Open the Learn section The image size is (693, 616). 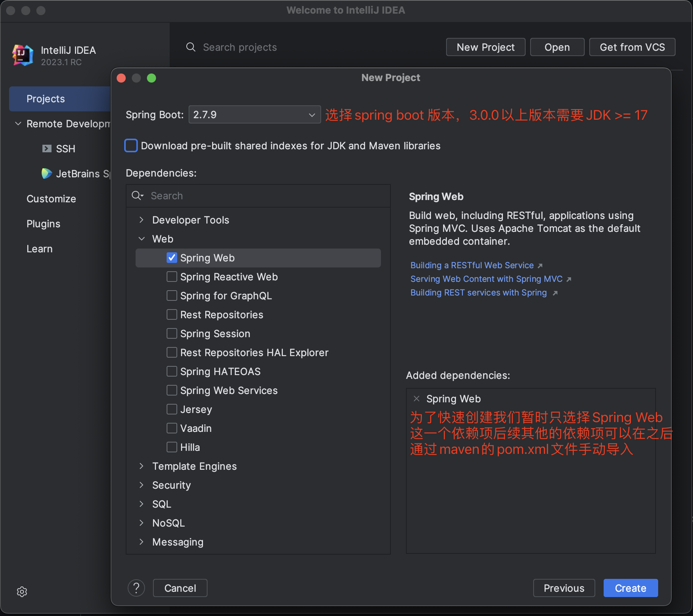[39, 249]
